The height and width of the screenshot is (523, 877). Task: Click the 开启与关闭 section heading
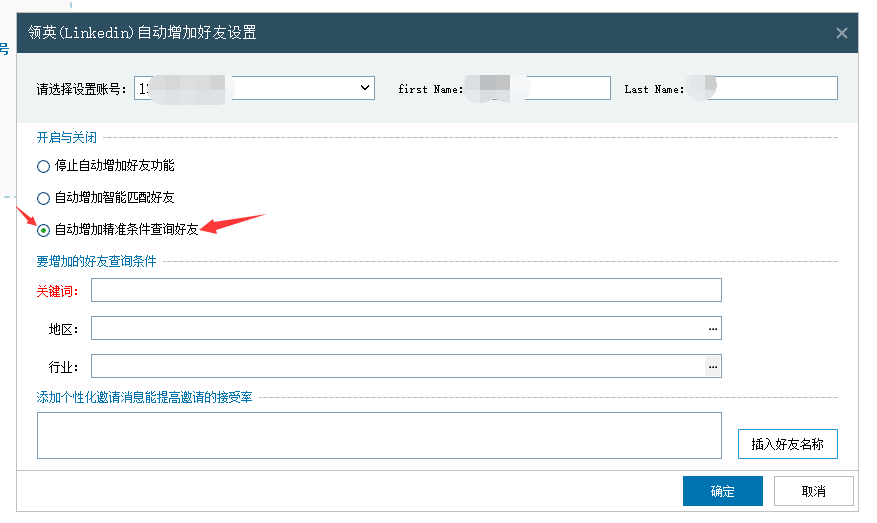67,138
